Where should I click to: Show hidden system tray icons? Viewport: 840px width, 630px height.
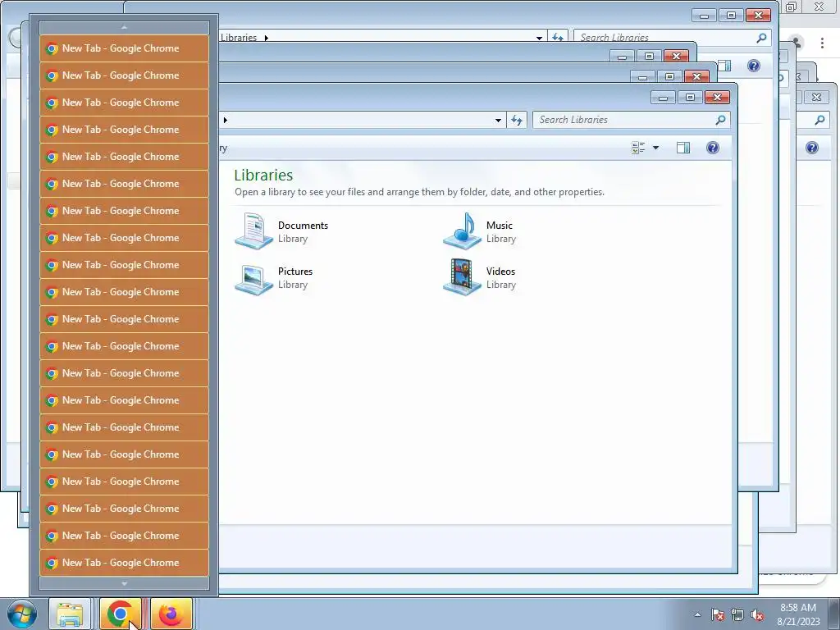697,614
